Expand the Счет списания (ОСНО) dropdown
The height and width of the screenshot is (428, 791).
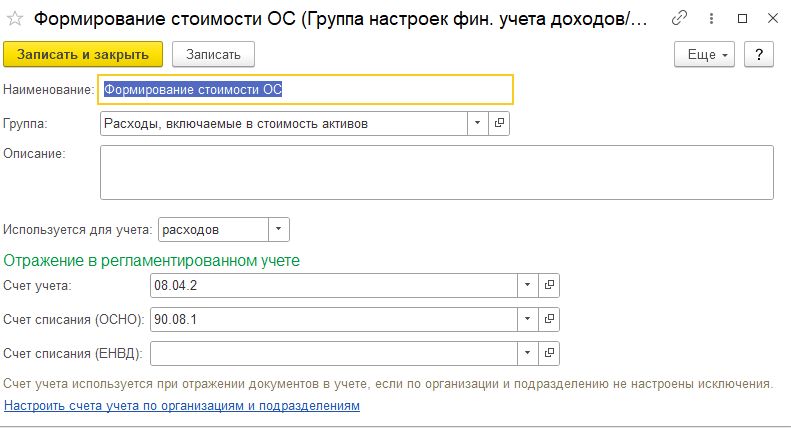(x=527, y=319)
